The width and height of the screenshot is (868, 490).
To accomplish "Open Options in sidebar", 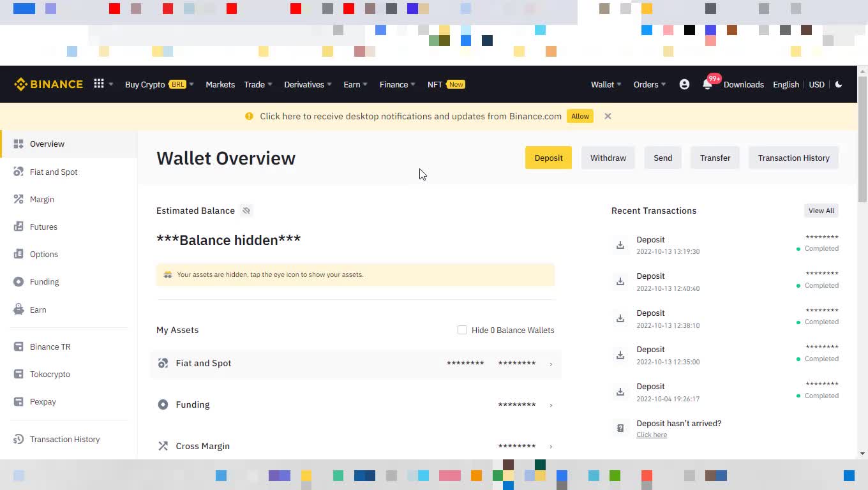I will tap(69, 254).
